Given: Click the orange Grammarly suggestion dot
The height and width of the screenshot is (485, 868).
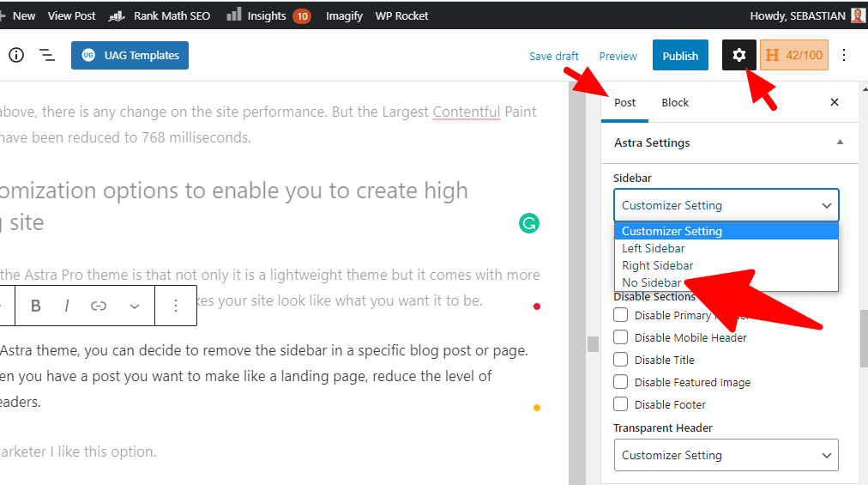Looking at the screenshot, I should click(536, 408).
